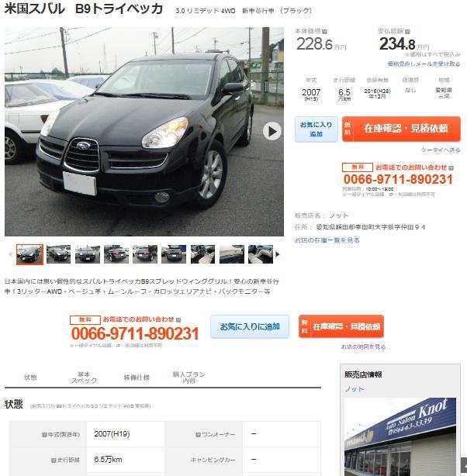Open help icon next to 本体価格
Screen dimensions: 467x476
(x=324, y=31)
